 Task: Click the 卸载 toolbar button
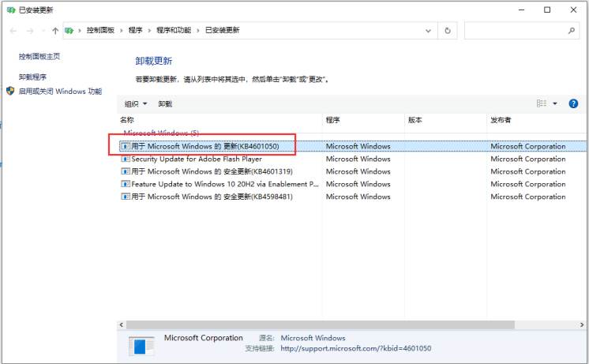[165, 104]
